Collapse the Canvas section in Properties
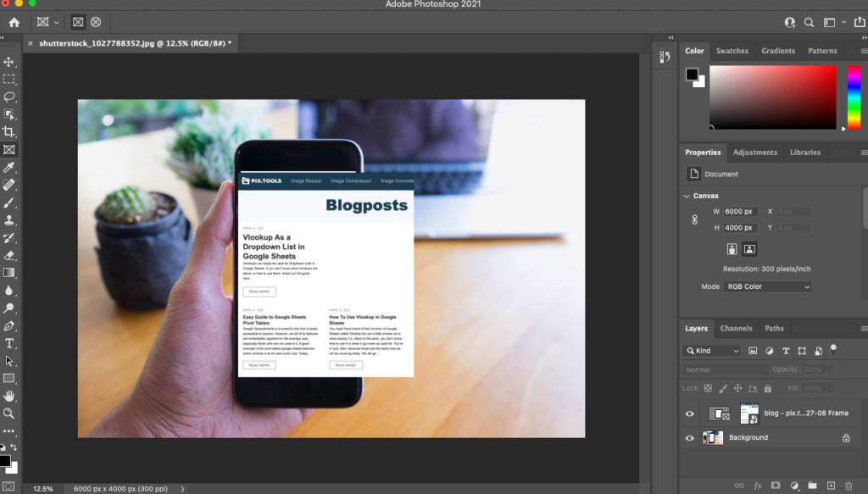Viewport: 868px width, 494px height. [x=687, y=195]
